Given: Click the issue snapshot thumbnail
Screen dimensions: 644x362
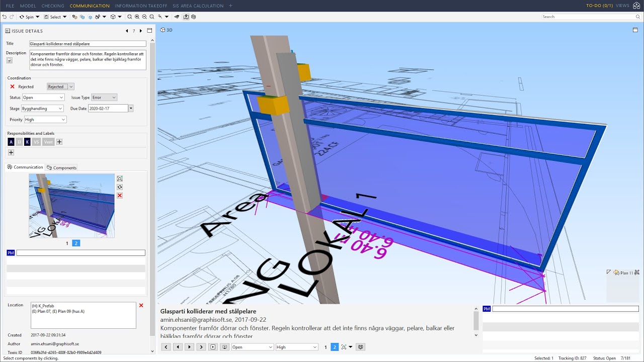Looking at the screenshot, I should 71,206.
